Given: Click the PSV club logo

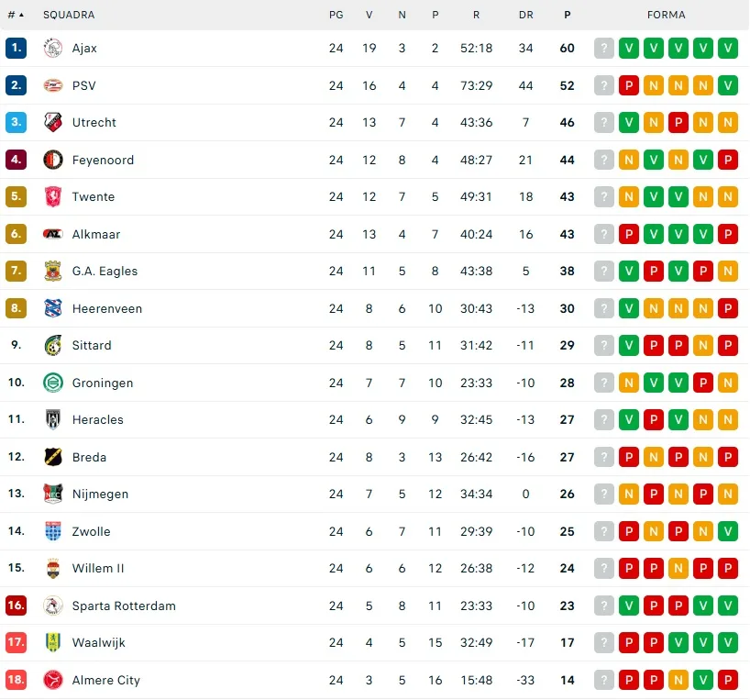Looking at the screenshot, I should (x=52, y=85).
